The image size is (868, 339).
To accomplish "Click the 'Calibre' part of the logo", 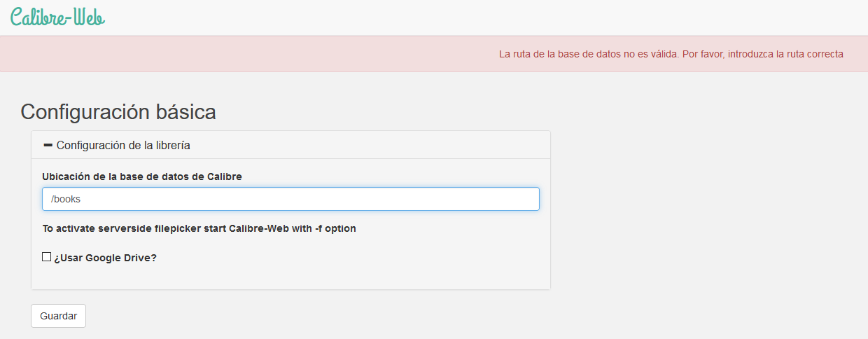I will (38, 18).
